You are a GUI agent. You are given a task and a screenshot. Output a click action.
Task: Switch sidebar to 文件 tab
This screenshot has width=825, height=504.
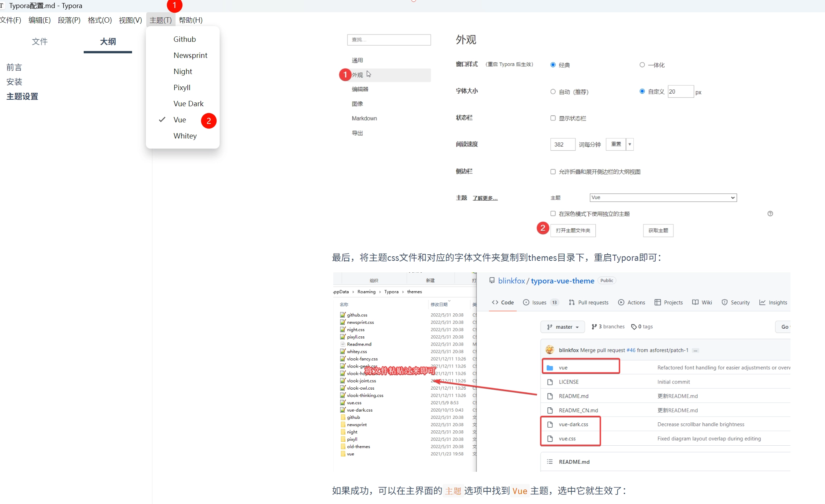click(40, 41)
